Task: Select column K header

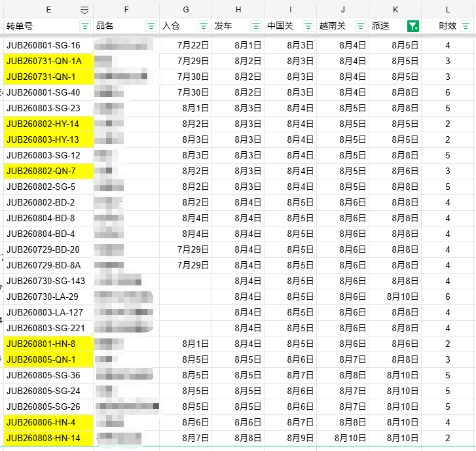Action: coord(395,10)
